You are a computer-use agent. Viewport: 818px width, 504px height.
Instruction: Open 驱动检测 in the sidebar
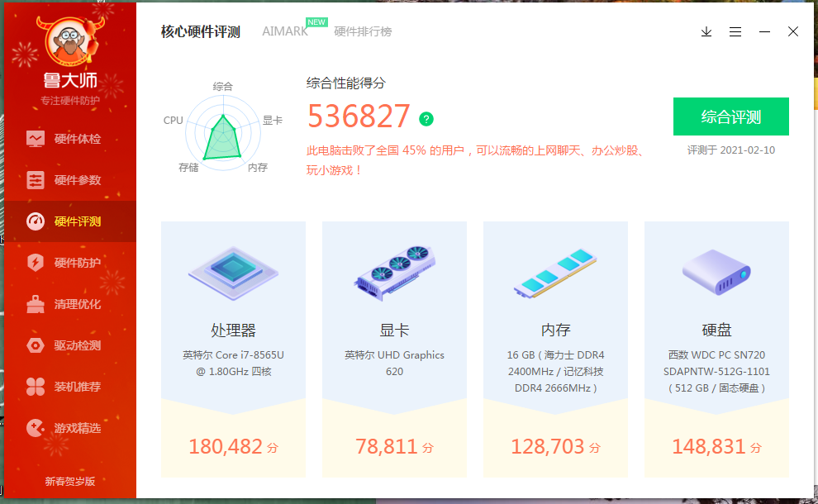(x=70, y=345)
